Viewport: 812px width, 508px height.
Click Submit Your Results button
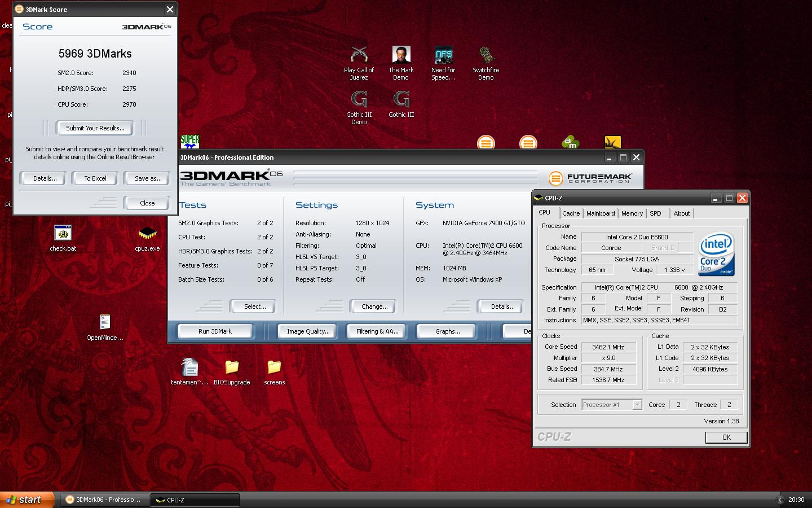click(95, 128)
